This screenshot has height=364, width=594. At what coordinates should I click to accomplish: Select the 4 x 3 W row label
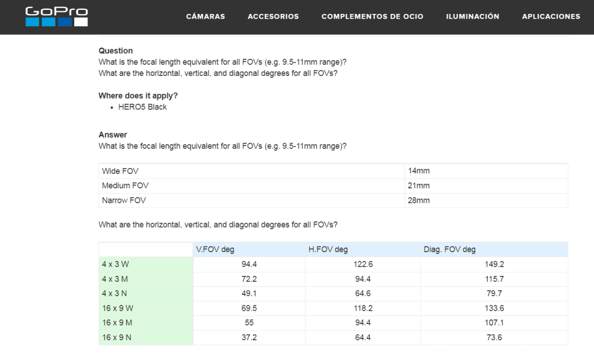coord(115,264)
